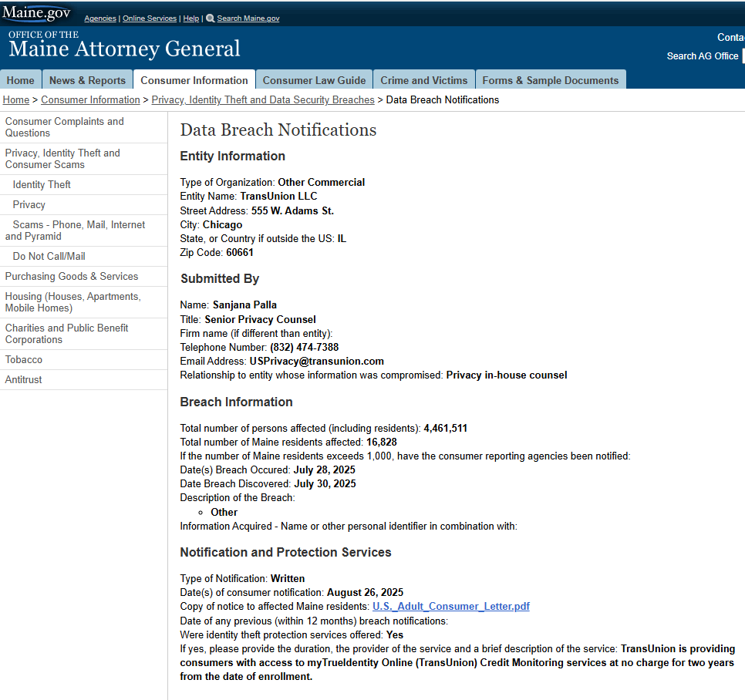This screenshot has height=700, width=745.
Task: Select the Consumer Information tab
Action: click(x=194, y=80)
